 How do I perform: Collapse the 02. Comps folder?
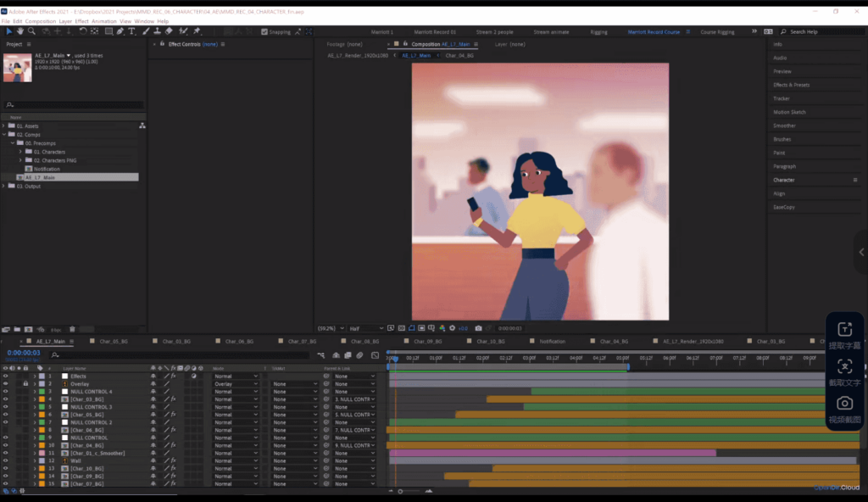click(4, 135)
